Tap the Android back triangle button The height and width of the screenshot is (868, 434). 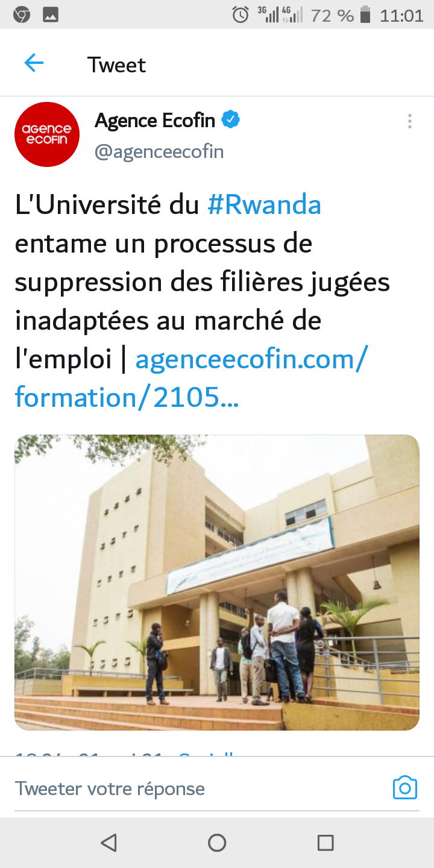point(108,843)
